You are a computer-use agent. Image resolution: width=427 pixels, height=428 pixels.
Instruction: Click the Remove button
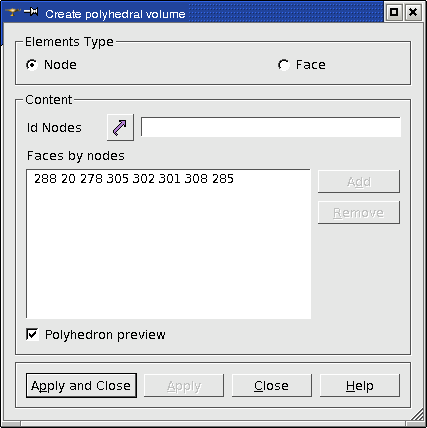(359, 213)
